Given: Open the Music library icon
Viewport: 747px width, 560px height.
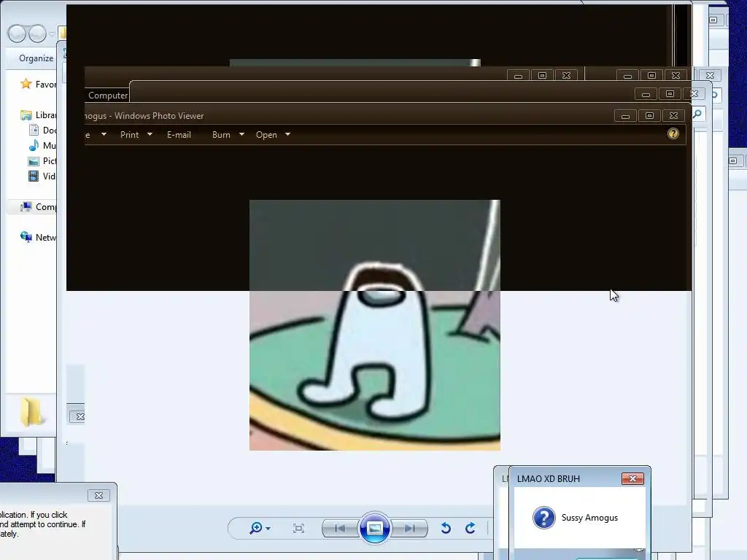Looking at the screenshot, I should tap(34, 145).
